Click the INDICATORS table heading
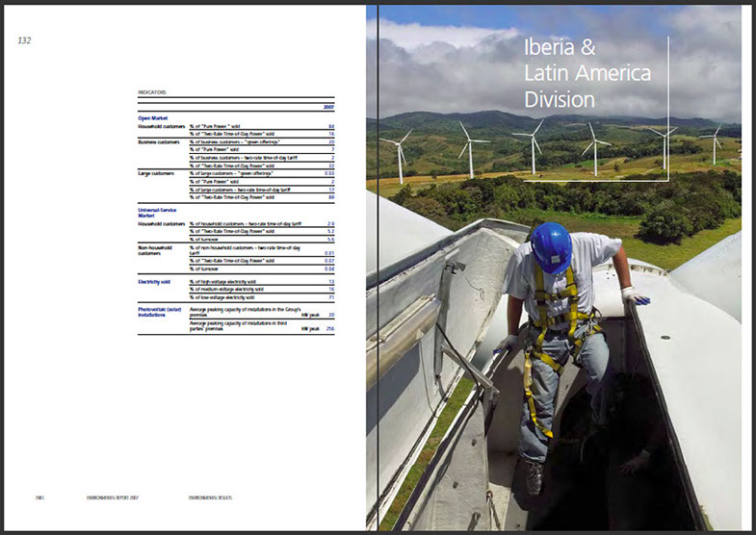This screenshot has width=756, height=535. click(x=152, y=92)
